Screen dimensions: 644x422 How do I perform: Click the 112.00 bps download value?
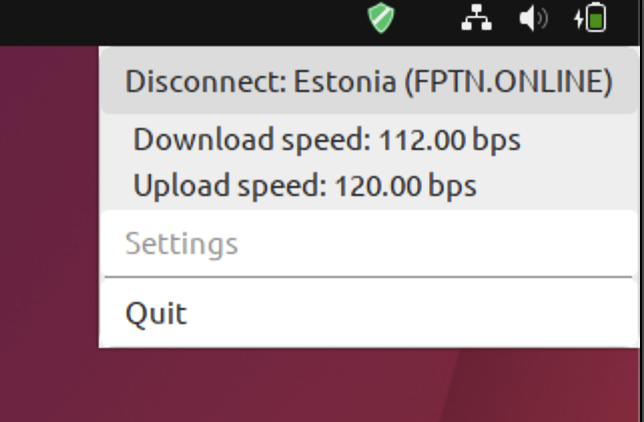(449, 140)
